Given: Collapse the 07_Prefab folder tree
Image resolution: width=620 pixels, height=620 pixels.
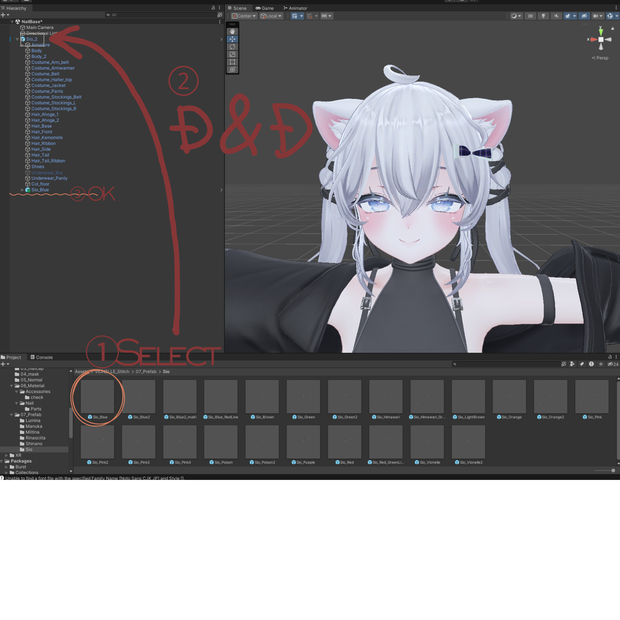Looking at the screenshot, I should point(11,415).
